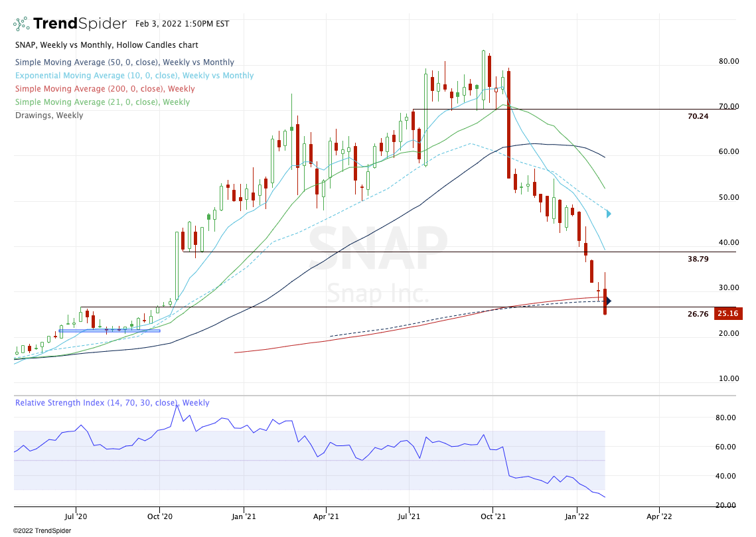Image resolution: width=756 pixels, height=537 pixels.
Task: Click the RSI 40.00 axis label
Action: pyautogui.click(x=725, y=476)
